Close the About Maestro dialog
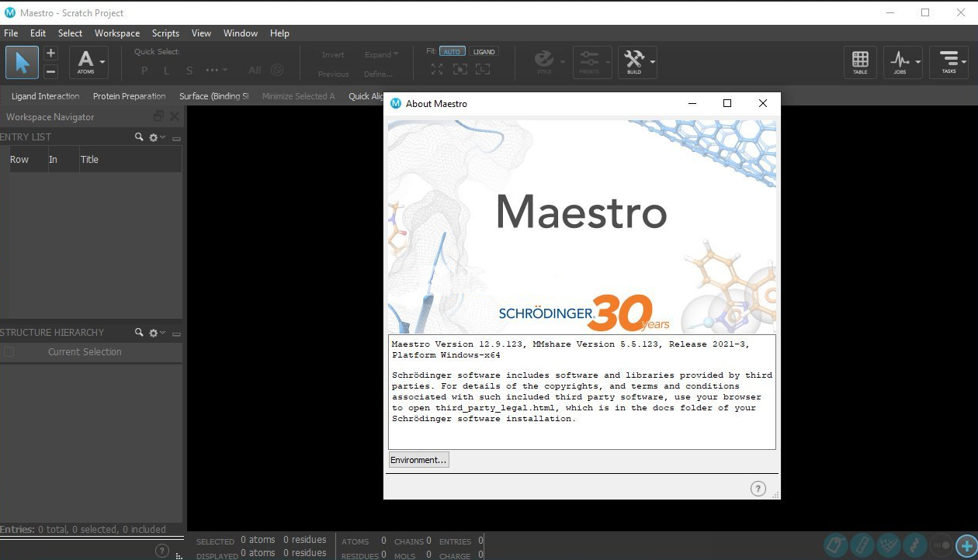This screenshot has height=560, width=978. click(763, 103)
